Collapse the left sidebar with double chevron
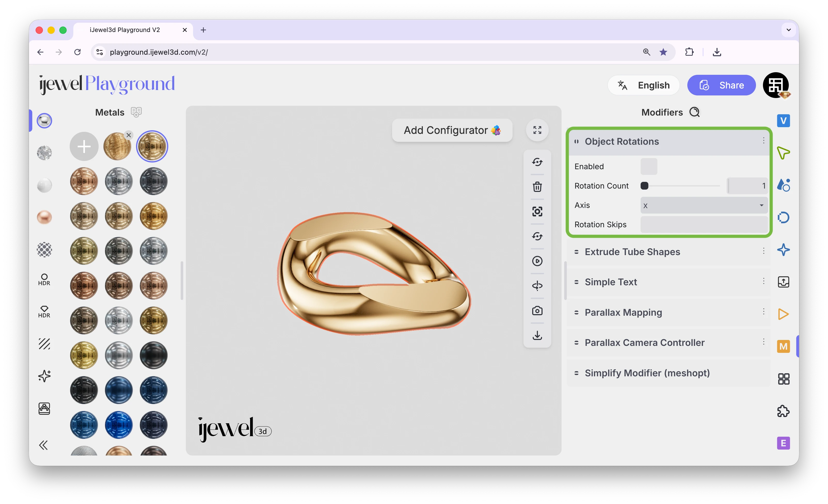The height and width of the screenshot is (504, 828). 43,445
